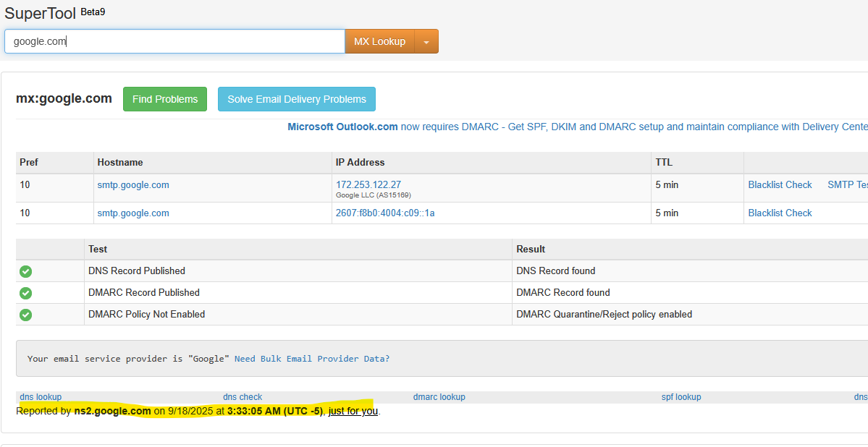Open smtp.google.com hostname in the IPv6 row

(133, 213)
